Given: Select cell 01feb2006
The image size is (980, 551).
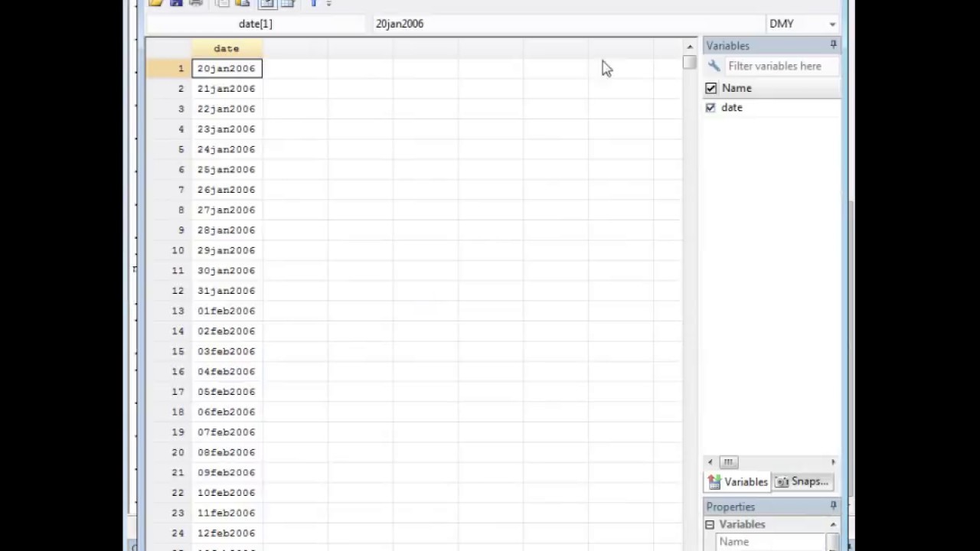Looking at the screenshot, I should [x=227, y=311].
